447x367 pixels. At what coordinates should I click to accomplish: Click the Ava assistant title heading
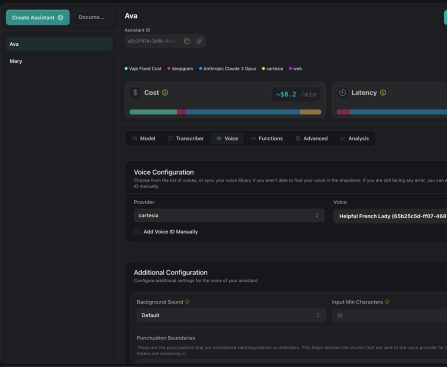(x=131, y=16)
